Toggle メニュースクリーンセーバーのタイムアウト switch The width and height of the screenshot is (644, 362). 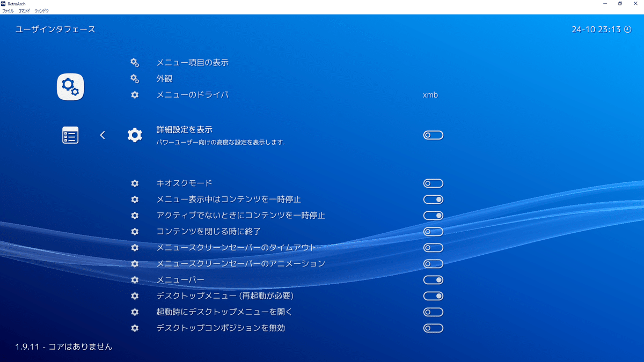(433, 248)
